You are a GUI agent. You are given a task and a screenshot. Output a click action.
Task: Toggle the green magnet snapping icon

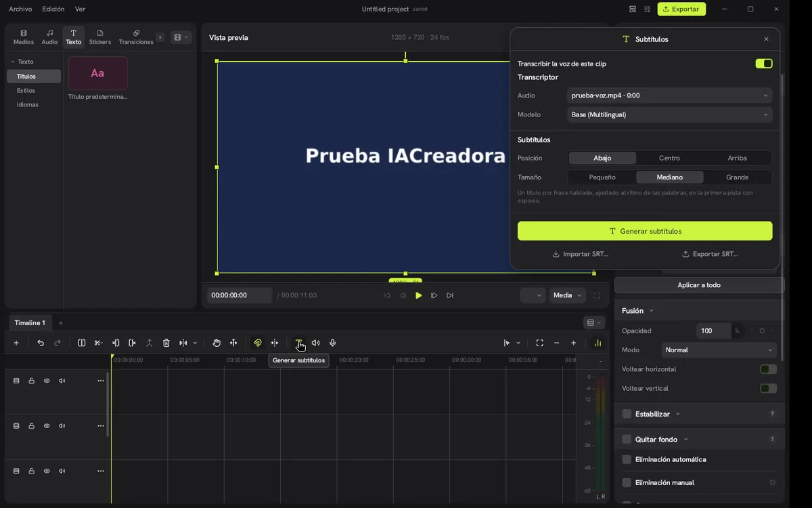tap(258, 343)
